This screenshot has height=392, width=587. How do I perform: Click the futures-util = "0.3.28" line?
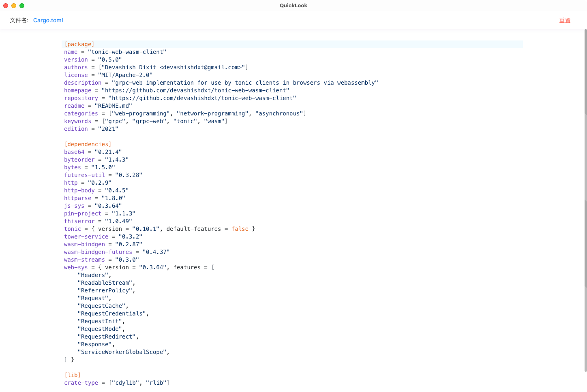103,175
